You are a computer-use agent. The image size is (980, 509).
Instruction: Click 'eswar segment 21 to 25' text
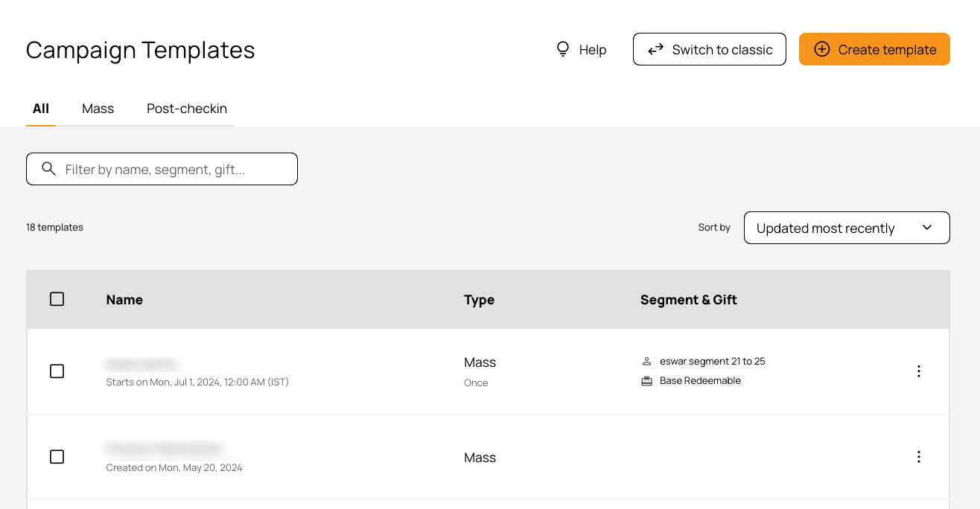click(x=713, y=362)
